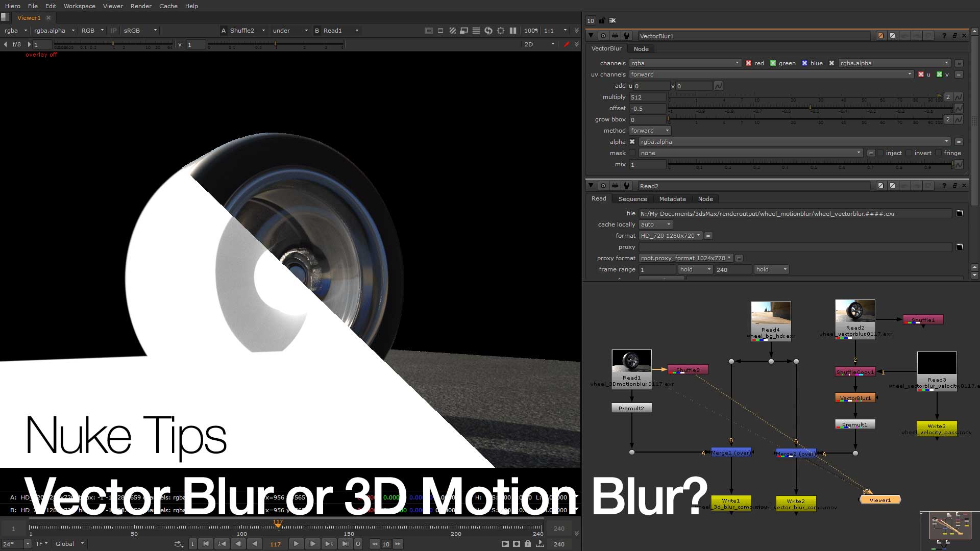Click the scanline list icon in viewer toolbar
Image resolution: width=980 pixels, height=551 pixels.
point(476,31)
